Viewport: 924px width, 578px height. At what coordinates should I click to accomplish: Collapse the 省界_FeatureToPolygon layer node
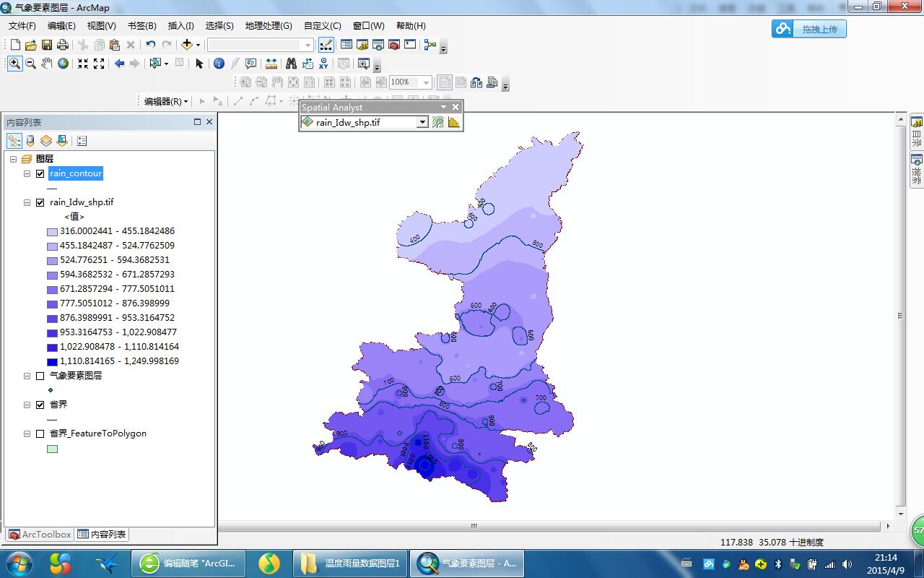[27, 433]
